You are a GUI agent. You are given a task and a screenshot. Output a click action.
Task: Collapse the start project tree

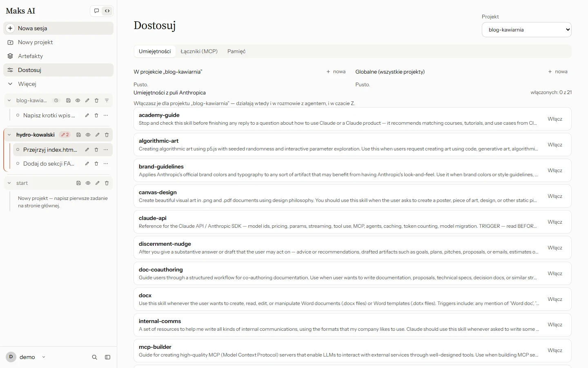pyautogui.click(x=9, y=183)
